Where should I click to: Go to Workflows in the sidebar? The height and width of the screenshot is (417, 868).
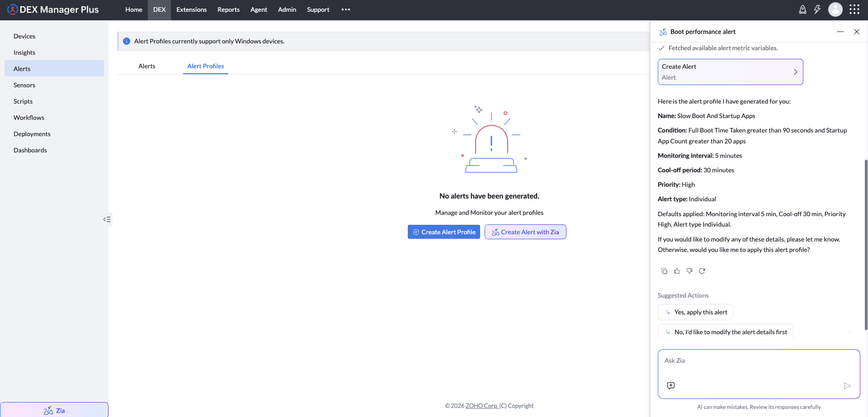(54, 118)
